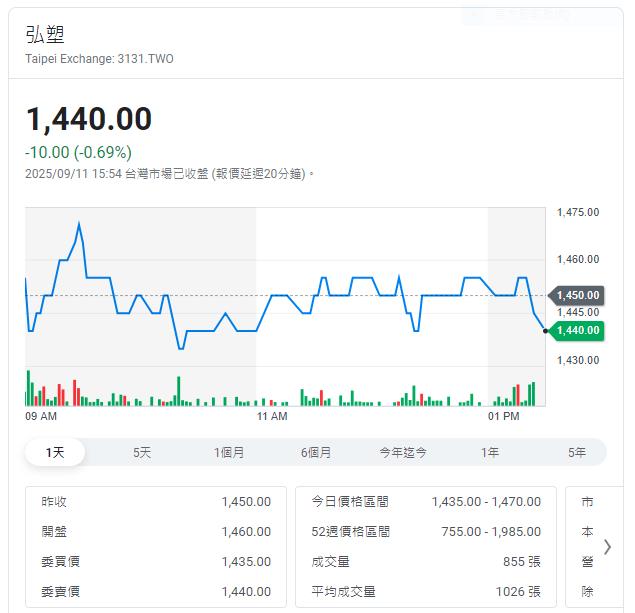Click the range value 1,435.00 - 1,470.00
The width and height of the screenshot is (635, 613).
point(486,502)
